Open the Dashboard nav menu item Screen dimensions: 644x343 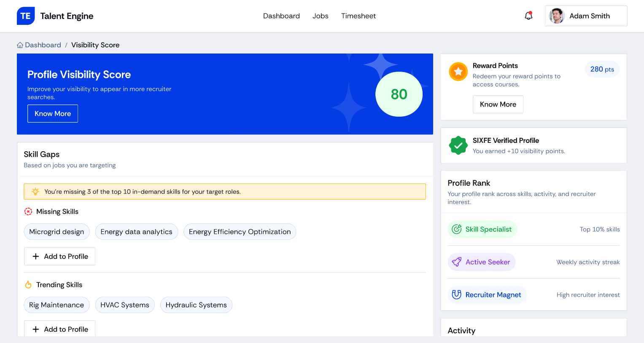pos(281,16)
